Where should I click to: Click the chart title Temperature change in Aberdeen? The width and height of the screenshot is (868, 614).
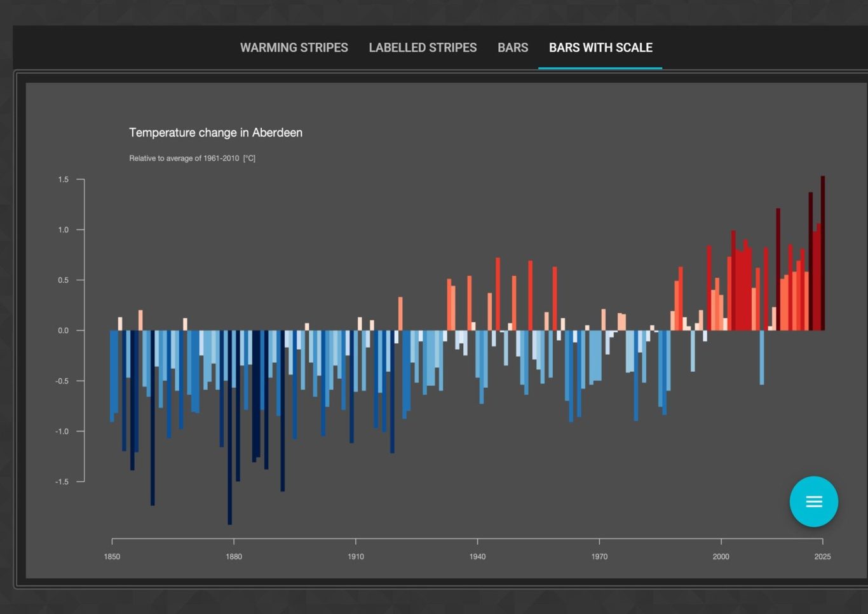click(216, 132)
